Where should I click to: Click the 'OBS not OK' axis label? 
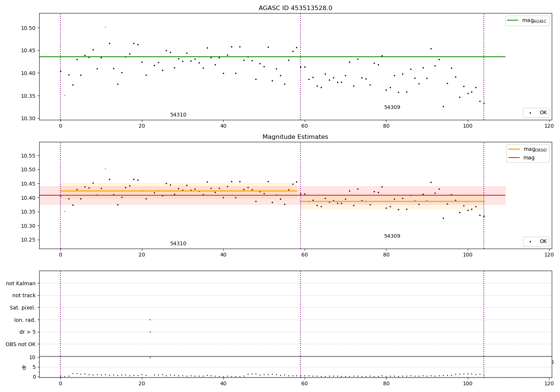pos(21,345)
